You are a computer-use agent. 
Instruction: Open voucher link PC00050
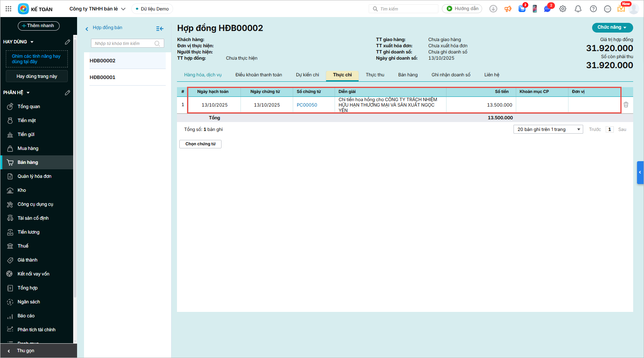point(307,105)
